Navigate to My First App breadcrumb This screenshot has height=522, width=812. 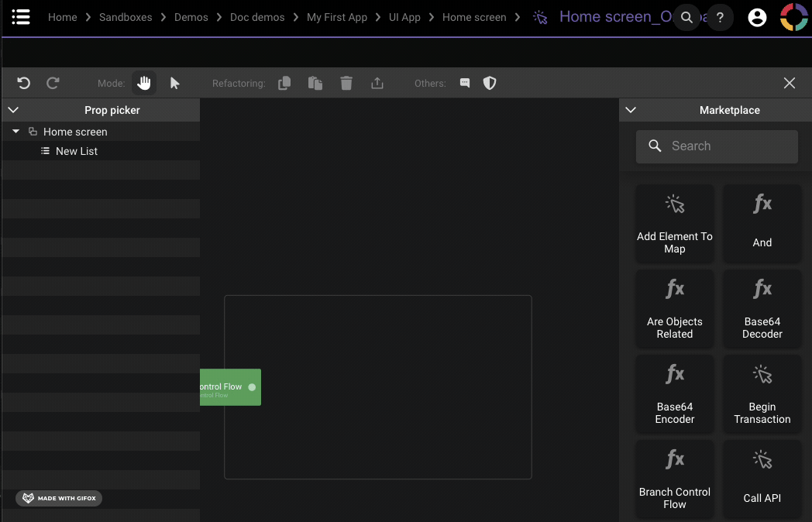tap(337, 17)
